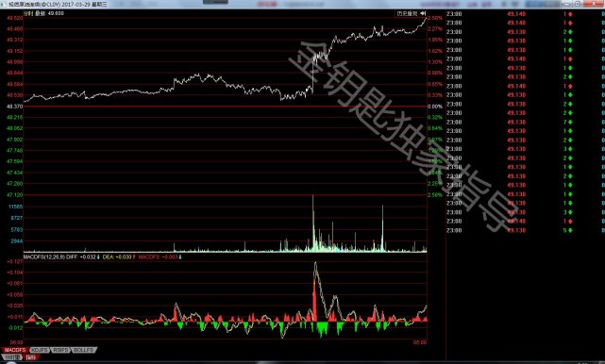Click the 06:00 start time label
The width and height of the screenshot is (605, 364).
pyautogui.click(x=16, y=342)
